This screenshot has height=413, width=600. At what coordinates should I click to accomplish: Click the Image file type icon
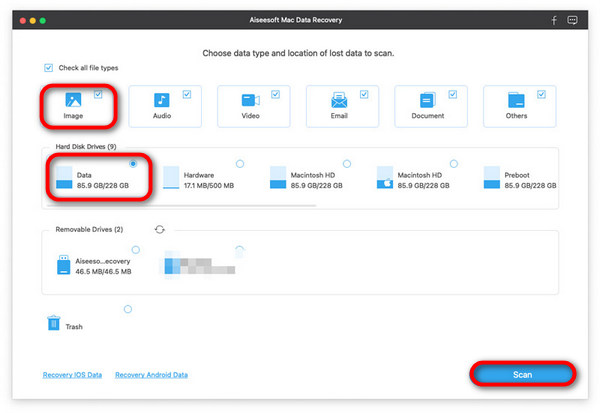tap(73, 100)
